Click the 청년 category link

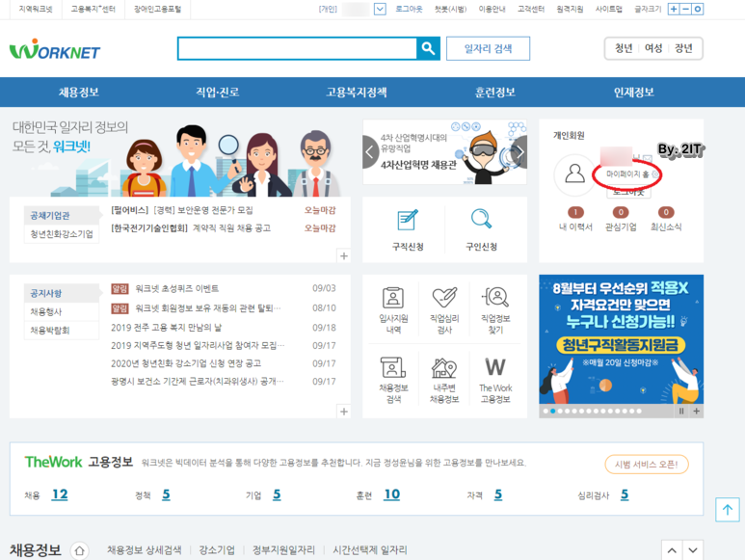point(623,48)
